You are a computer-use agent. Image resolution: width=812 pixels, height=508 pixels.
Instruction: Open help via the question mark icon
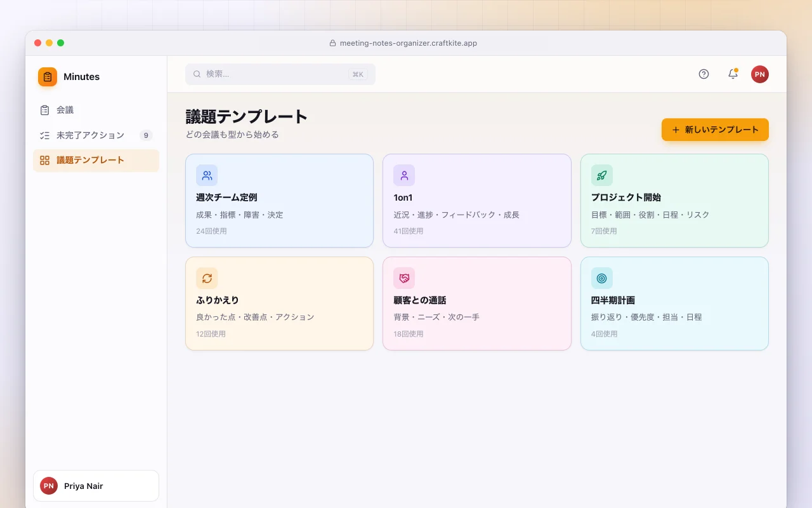point(704,74)
